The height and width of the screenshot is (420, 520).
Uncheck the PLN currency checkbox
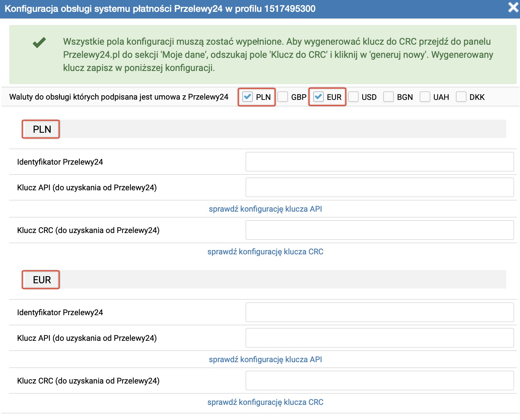248,97
